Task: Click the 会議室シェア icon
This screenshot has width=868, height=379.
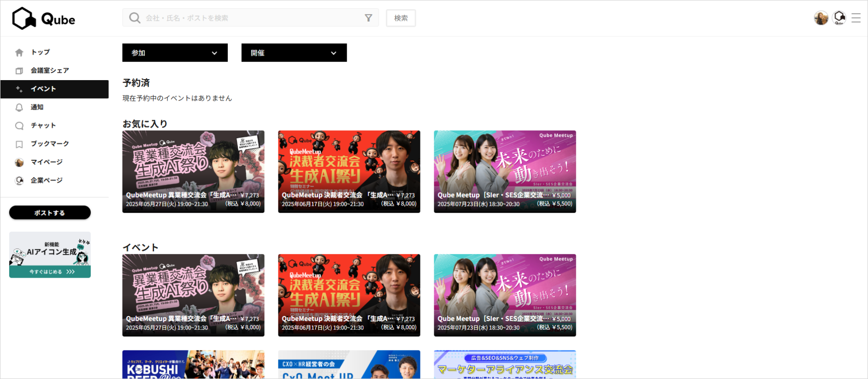Action: coord(19,71)
